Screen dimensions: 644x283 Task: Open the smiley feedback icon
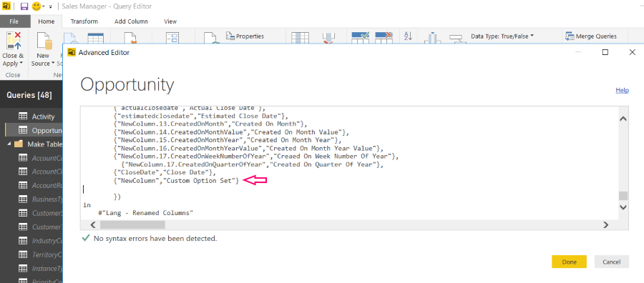click(x=36, y=6)
